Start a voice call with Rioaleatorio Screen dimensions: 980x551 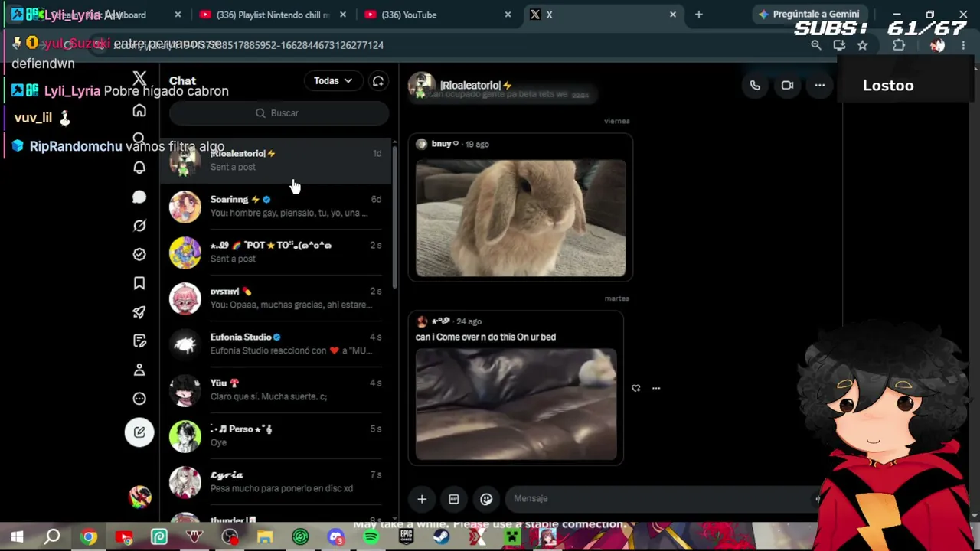click(755, 85)
